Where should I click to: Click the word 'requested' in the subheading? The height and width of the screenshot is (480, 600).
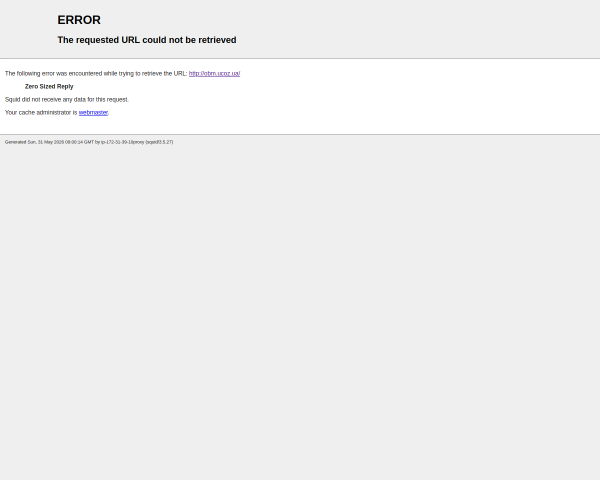click(x=98, y=40)
